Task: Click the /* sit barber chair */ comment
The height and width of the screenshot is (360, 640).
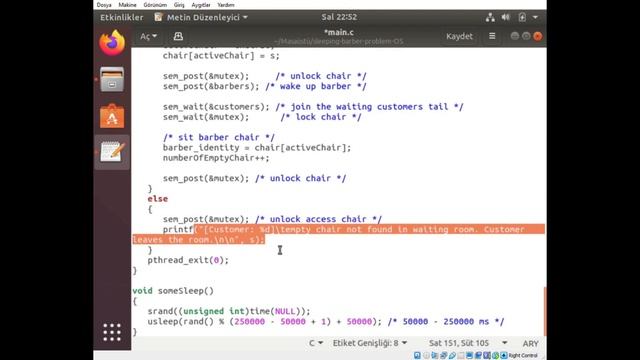Action: [219, 137]
